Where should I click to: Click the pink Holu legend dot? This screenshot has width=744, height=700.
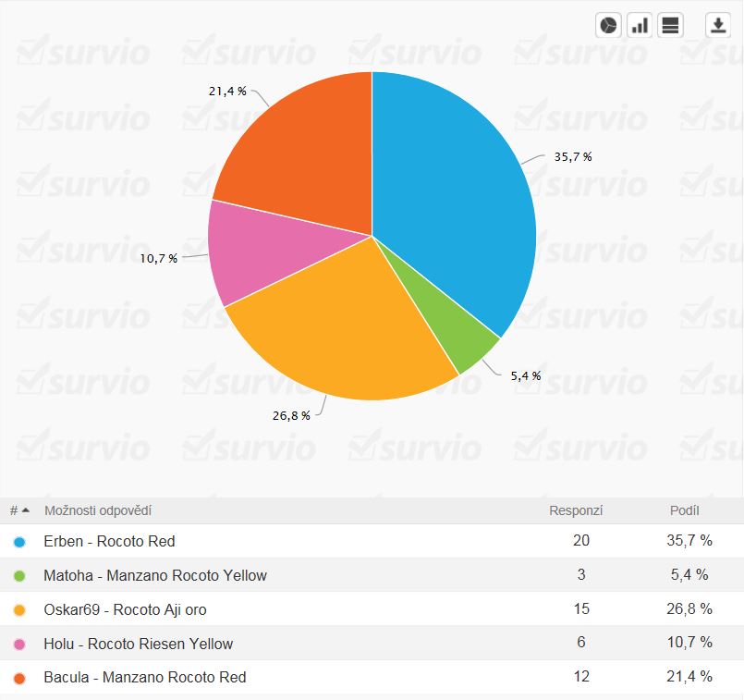coord(19,645)
